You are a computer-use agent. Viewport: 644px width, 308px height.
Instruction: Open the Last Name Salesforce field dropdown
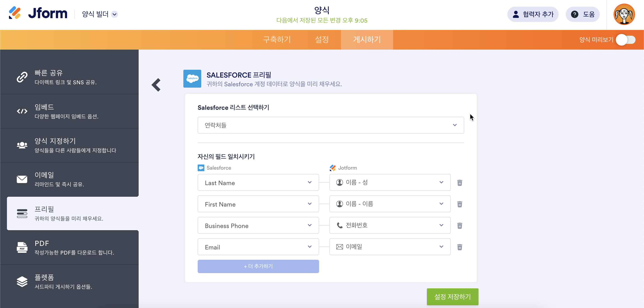pyautogui.click(x=258, y=183)
